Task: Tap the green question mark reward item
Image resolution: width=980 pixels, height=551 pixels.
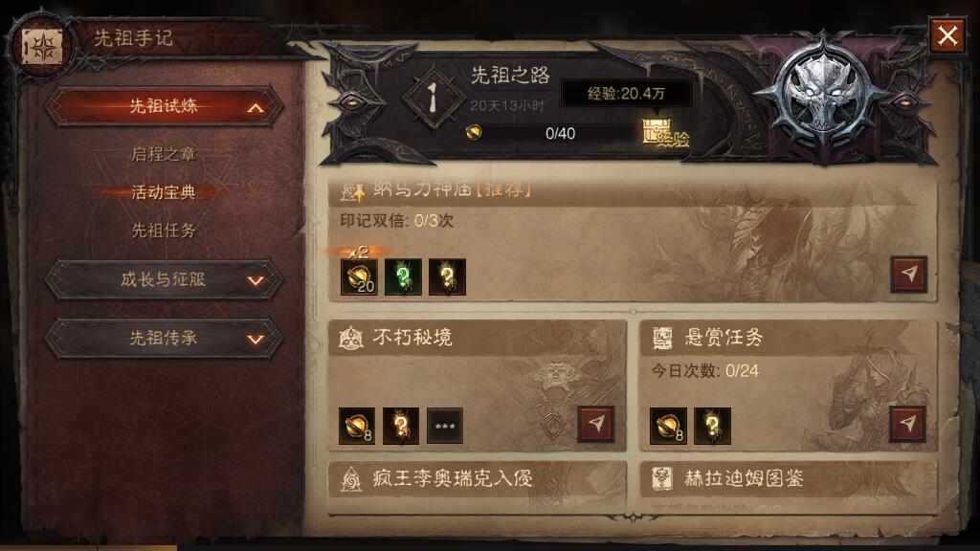Action: tap(403, 276)
